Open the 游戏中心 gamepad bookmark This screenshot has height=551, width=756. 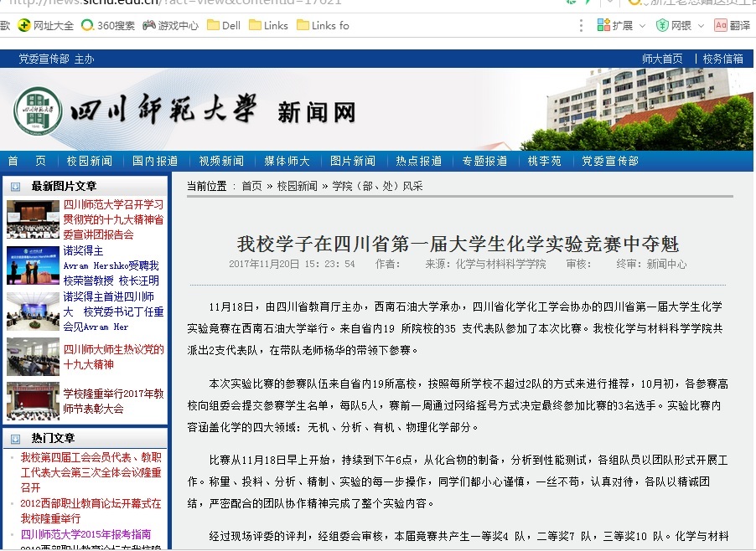pyautogui.click(x=149, y=25)
